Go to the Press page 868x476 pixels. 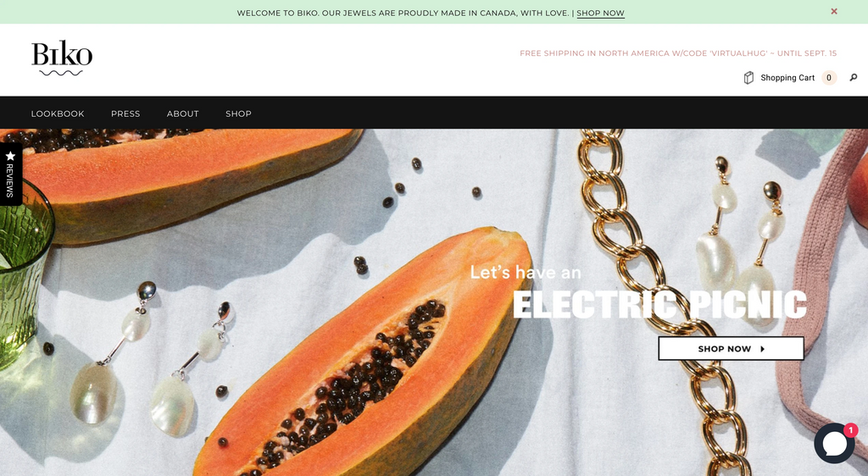point(125,113)
